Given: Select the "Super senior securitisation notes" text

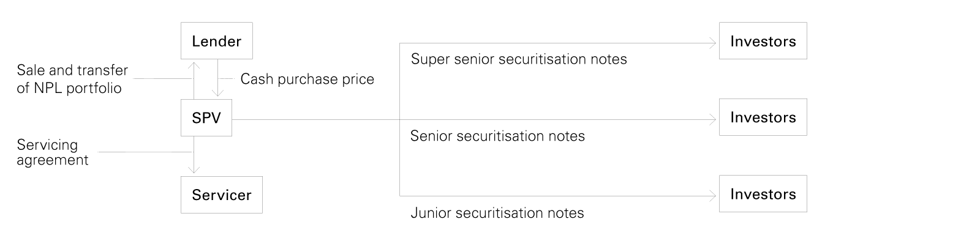Looking at the screenshot, I should click(519, 59).
